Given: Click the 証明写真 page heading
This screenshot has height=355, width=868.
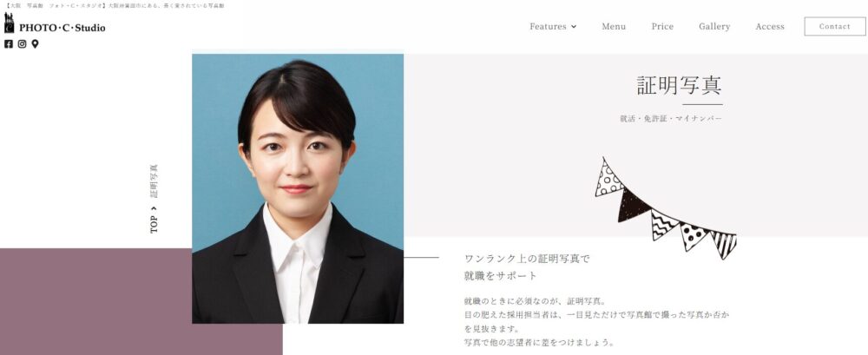Looking at the screenshot, I should click(680, 86).
